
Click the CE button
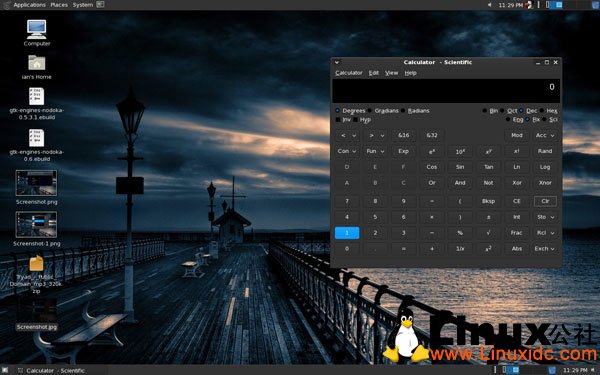tap(517, 201)
